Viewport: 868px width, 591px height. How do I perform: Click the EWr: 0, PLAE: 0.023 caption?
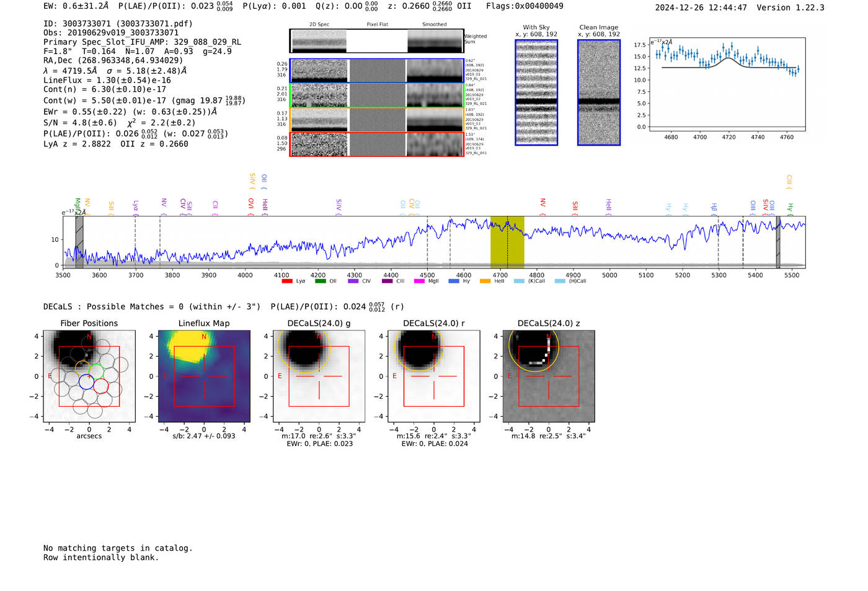pyautogui.click(x=319, y=443)
